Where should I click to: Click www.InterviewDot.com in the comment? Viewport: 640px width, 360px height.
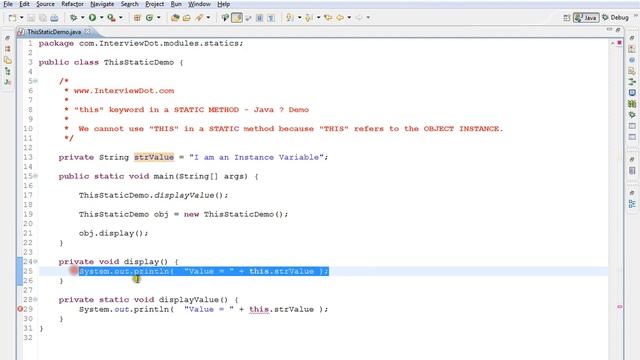coord(124,91)
